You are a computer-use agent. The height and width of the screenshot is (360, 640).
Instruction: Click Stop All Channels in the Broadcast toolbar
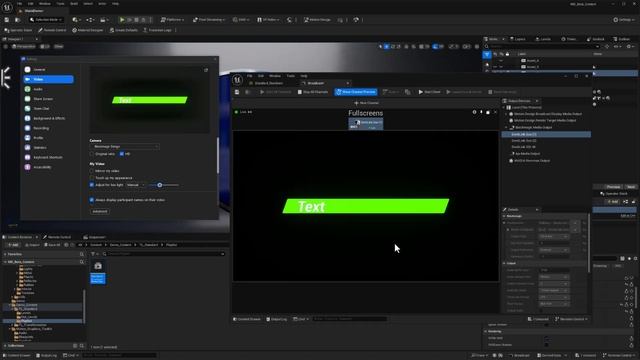(x=313, y=92)
